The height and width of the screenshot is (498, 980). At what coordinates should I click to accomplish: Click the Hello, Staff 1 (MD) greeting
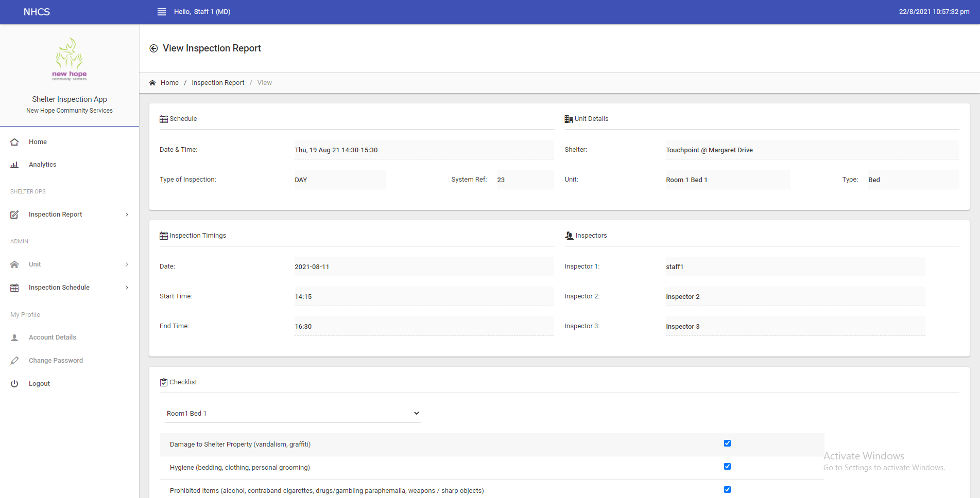[x=202, y=12]
